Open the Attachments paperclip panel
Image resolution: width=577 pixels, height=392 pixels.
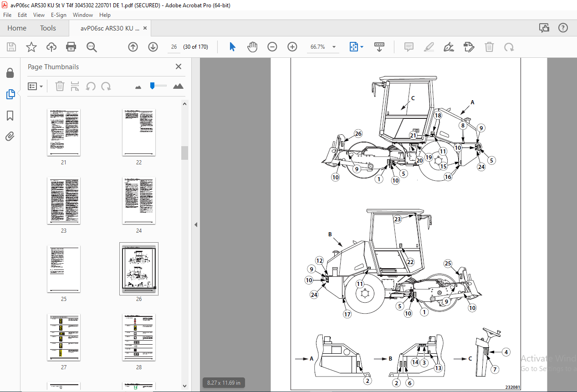(10, 136)
